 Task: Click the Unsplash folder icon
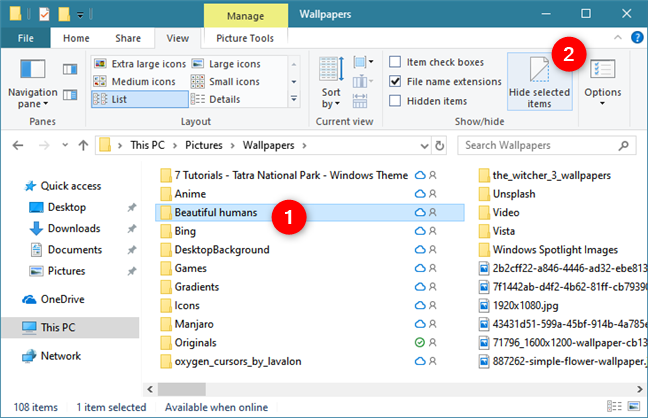484,194
